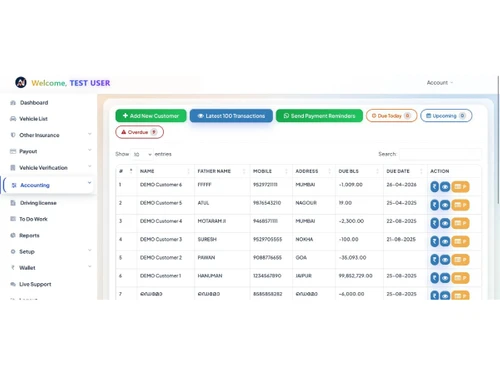
Task: Sort by FATHER NAME column header
Action: (x=222, y=171)
